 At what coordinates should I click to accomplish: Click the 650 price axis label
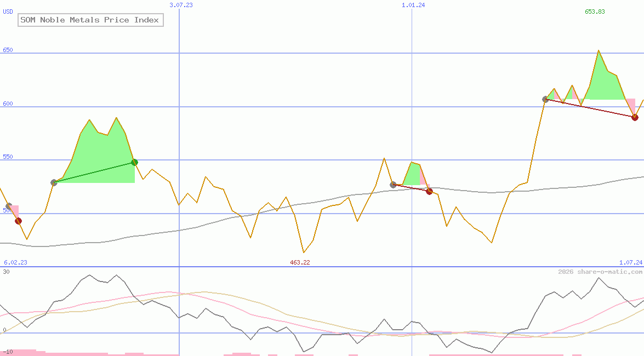click(x=7, y=49)
